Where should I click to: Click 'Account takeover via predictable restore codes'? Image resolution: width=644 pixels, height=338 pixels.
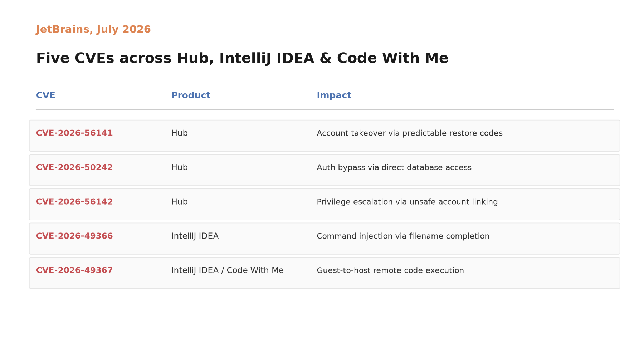pyautogui.click(x=410, y=133)
